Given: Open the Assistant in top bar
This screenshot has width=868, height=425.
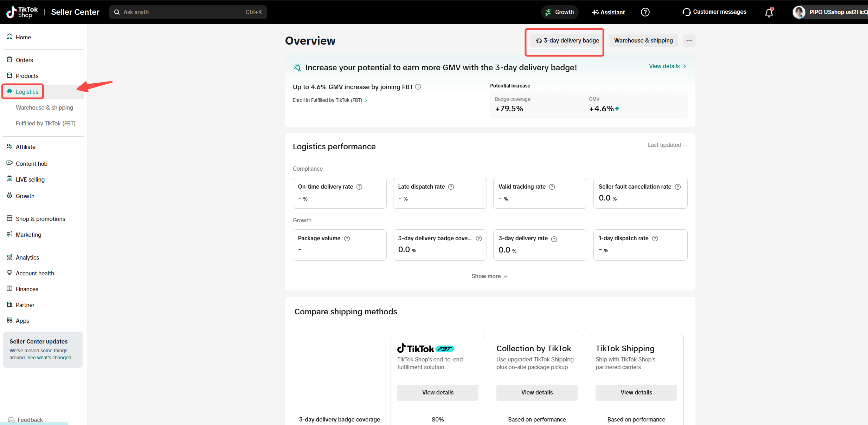Looking at the screenshot, I should coord(608,12).
